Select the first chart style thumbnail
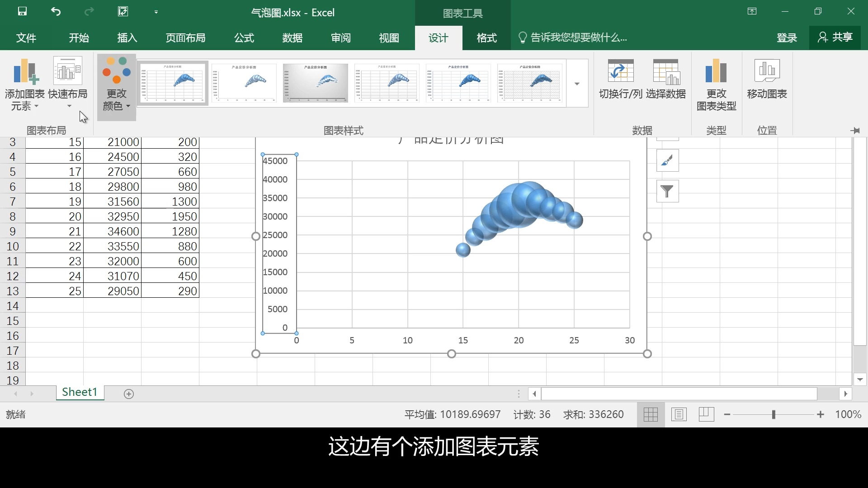868x488 pixels. [x=173, y=83]
